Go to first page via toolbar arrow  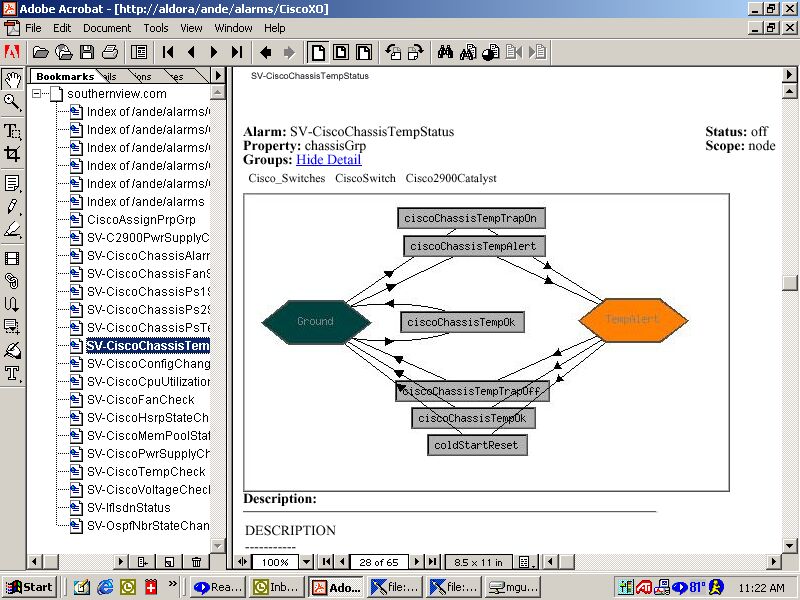click(x=168, y=53)
